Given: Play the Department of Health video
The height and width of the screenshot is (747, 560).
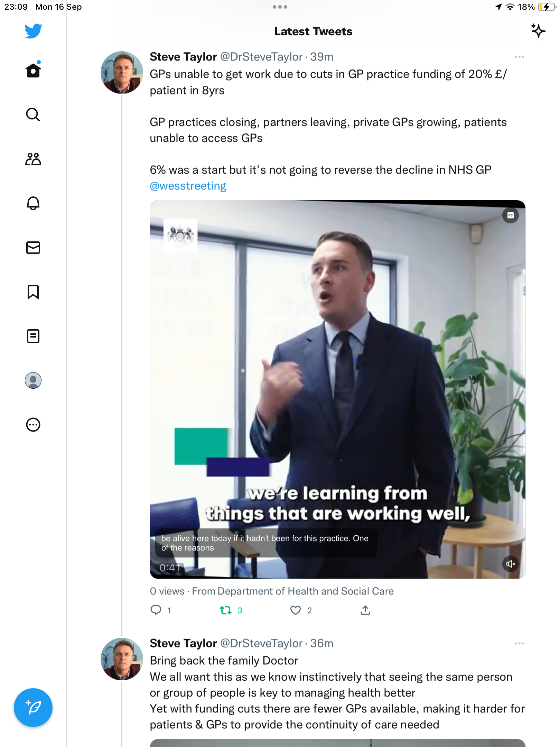Looking at the screenshot, I should (x=337, y=389).
